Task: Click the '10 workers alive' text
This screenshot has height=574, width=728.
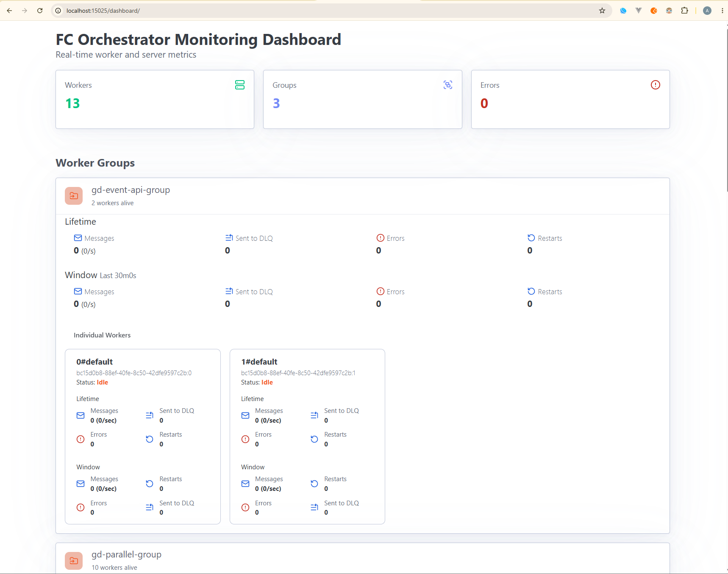Action: coord(114,568)
